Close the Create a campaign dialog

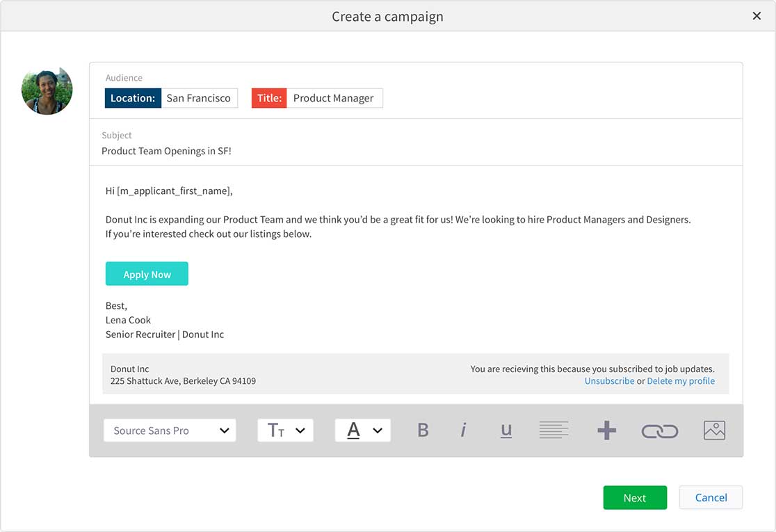pyautogui.click(x=757, y=16)
